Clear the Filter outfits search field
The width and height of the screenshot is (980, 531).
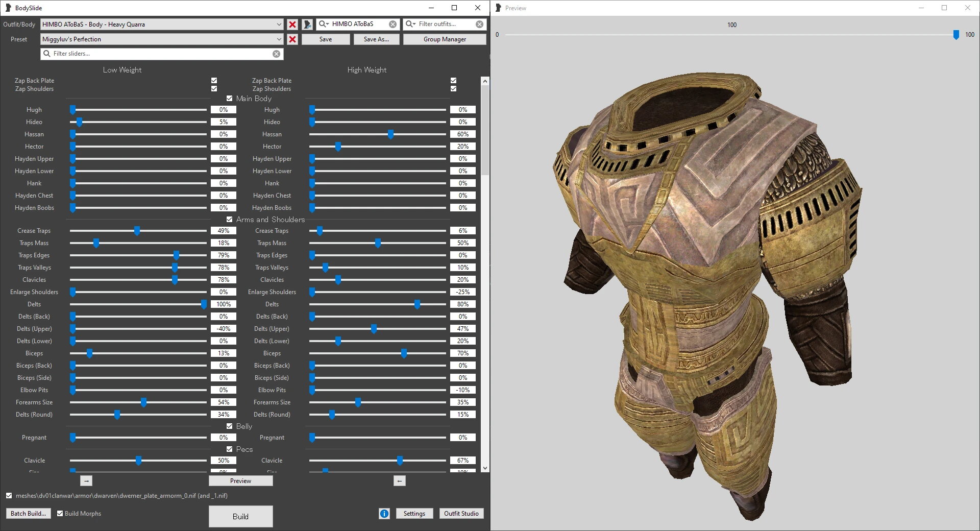(479, 25)
